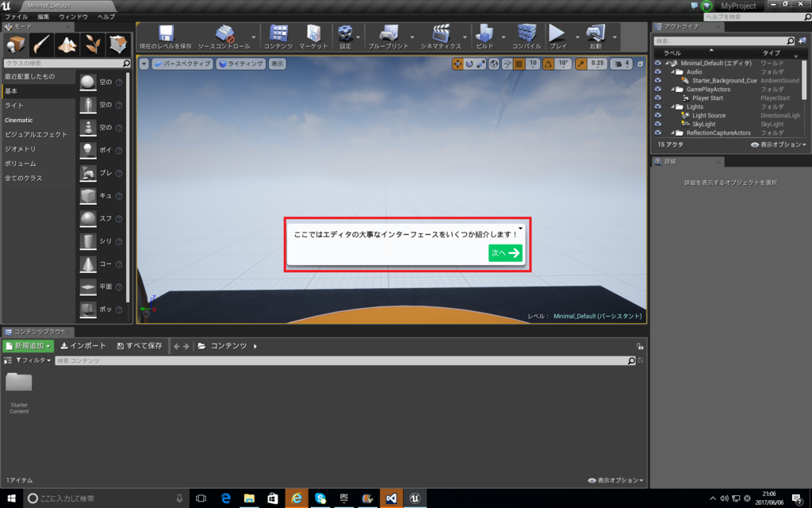Viewport: 812px width, 508px height.
Task: Click the Outliner vertical scrollbar
Action: [x=804, y=79]
